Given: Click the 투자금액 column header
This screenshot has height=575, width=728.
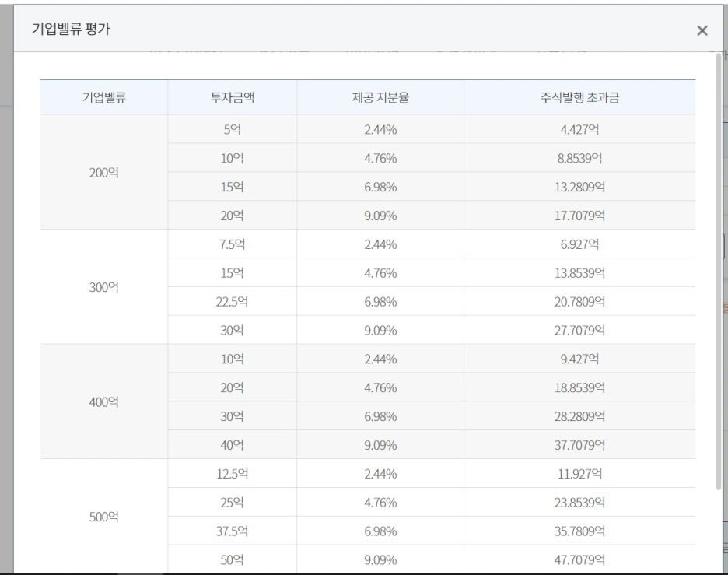Looking at the screenshot, I should click(x=232, y=97).
